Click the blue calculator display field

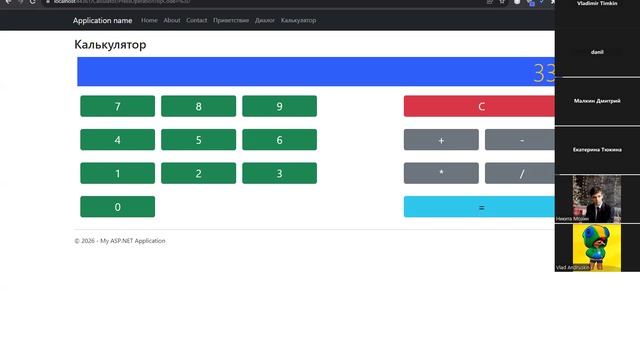(x=316, y=72)
